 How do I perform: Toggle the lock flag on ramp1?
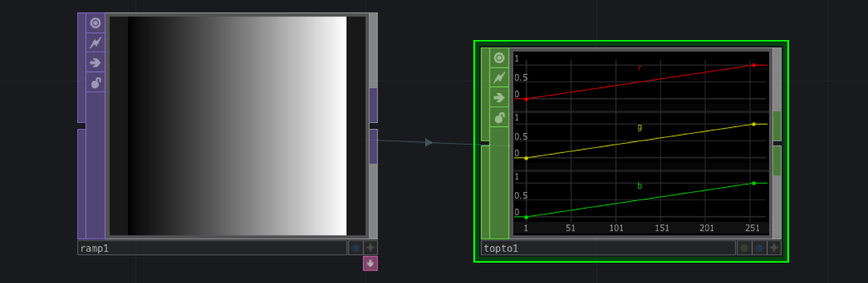click(96, 83)
